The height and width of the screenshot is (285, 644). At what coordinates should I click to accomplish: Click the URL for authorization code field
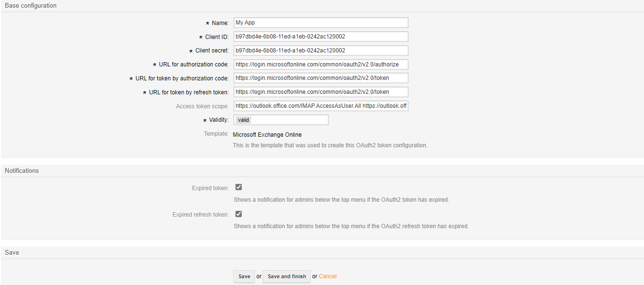[321, 64]
